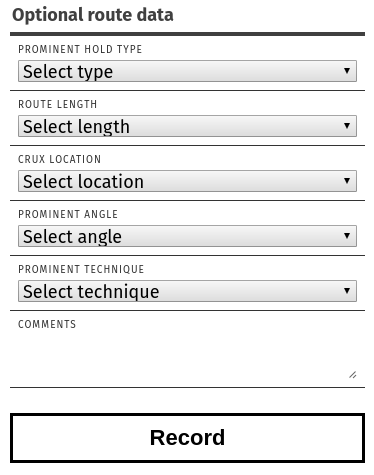Click the arrow on Select location combo box
The image size is (374, 475).
click(x=347, y=181)
